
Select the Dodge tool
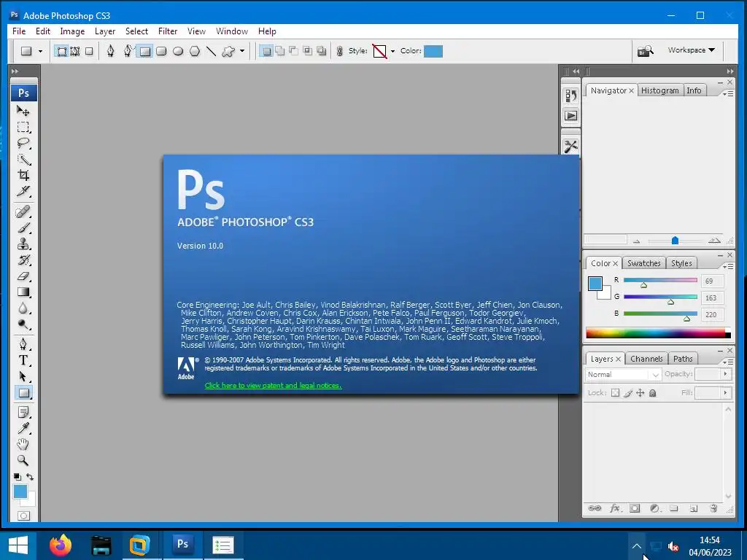pos(23,324)
